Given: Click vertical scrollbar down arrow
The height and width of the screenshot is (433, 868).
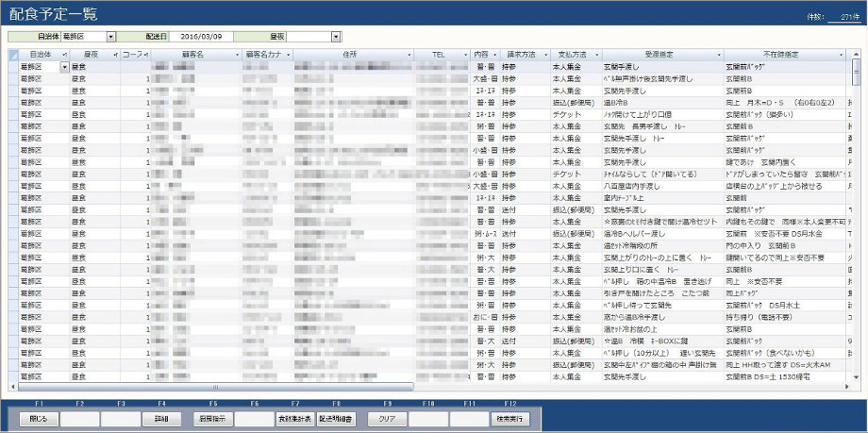Looking at the screenshot, I should pos(856,377).
